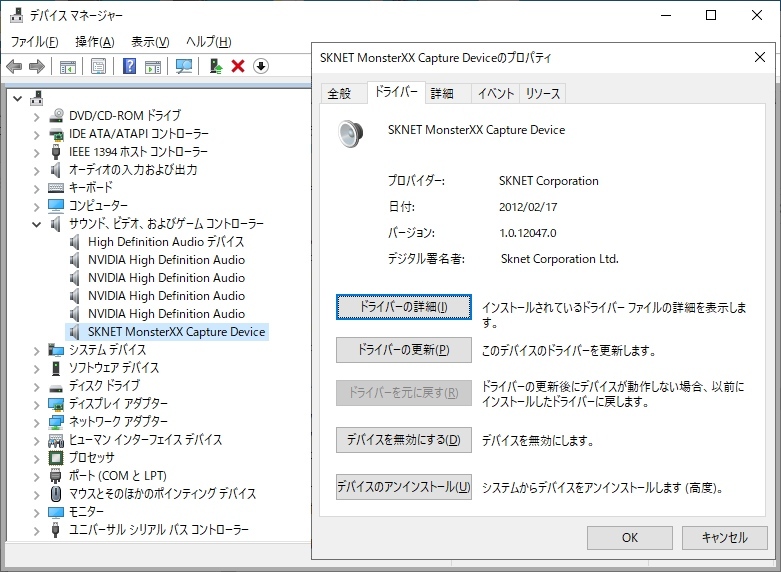Open the ヘルプ(H) menu
The width and height of the screenshot is (781, 572).
tap(209, 42)
